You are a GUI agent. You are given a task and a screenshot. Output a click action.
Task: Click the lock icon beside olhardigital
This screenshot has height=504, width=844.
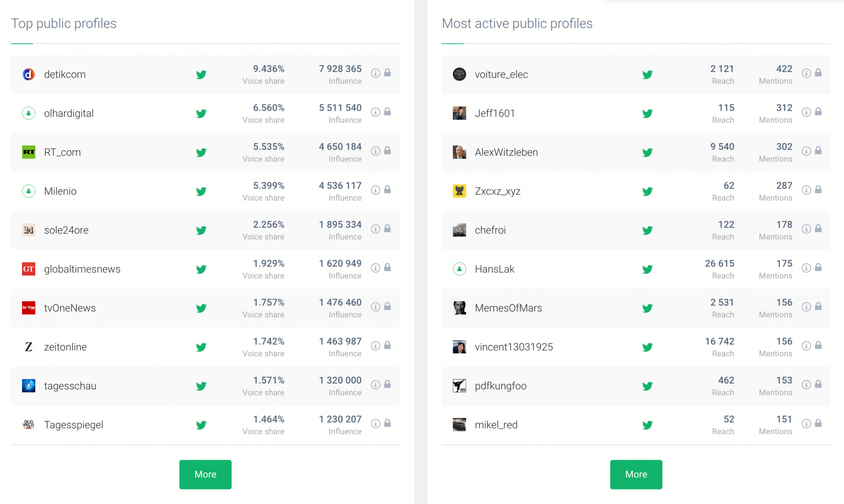pos(387,112)
